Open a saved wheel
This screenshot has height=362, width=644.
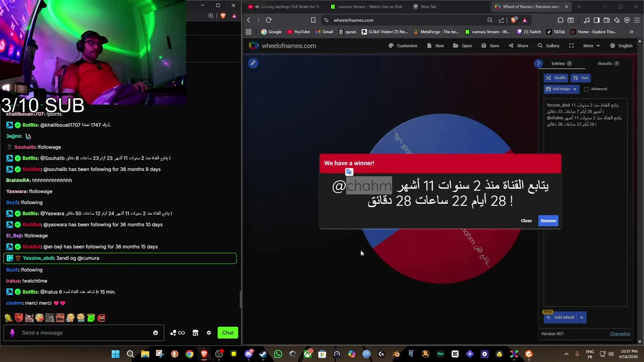point(462,46)
